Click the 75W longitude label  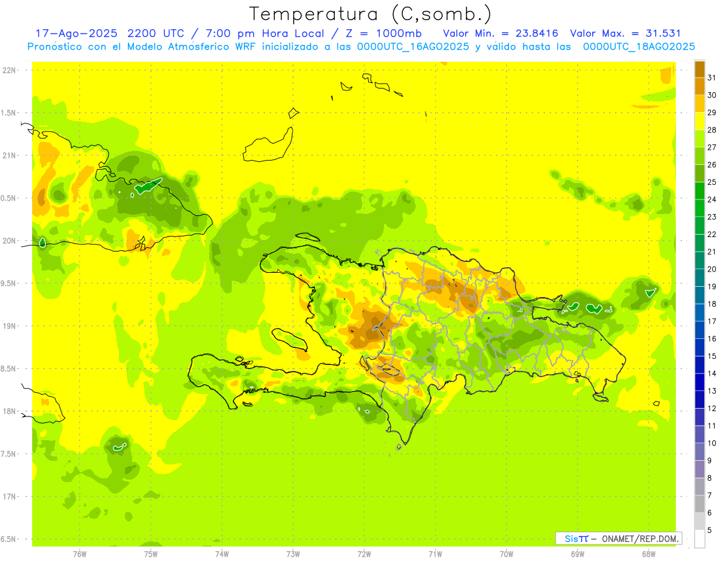pyautogui.click(x=151, y=554)
